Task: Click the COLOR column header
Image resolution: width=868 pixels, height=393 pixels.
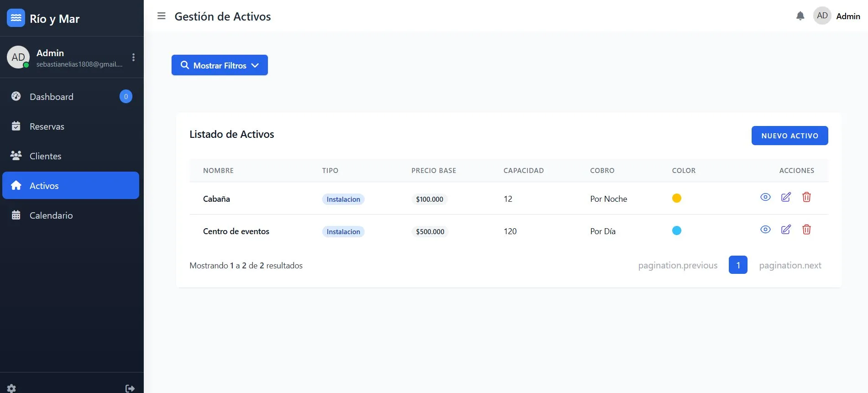Action: (x=684, y=170)
